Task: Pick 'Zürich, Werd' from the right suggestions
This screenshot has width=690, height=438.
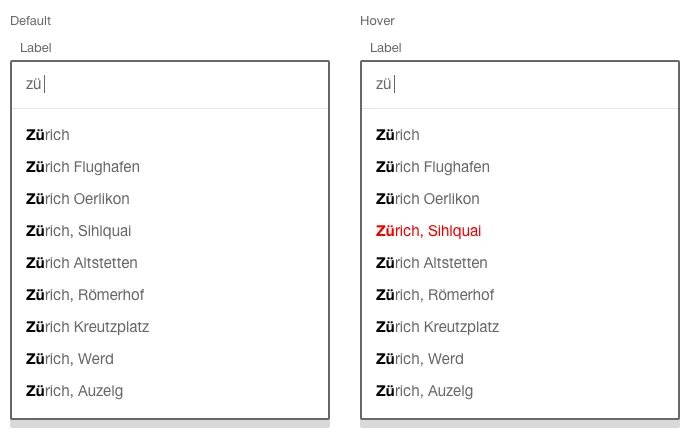Action: pos(420,359)
